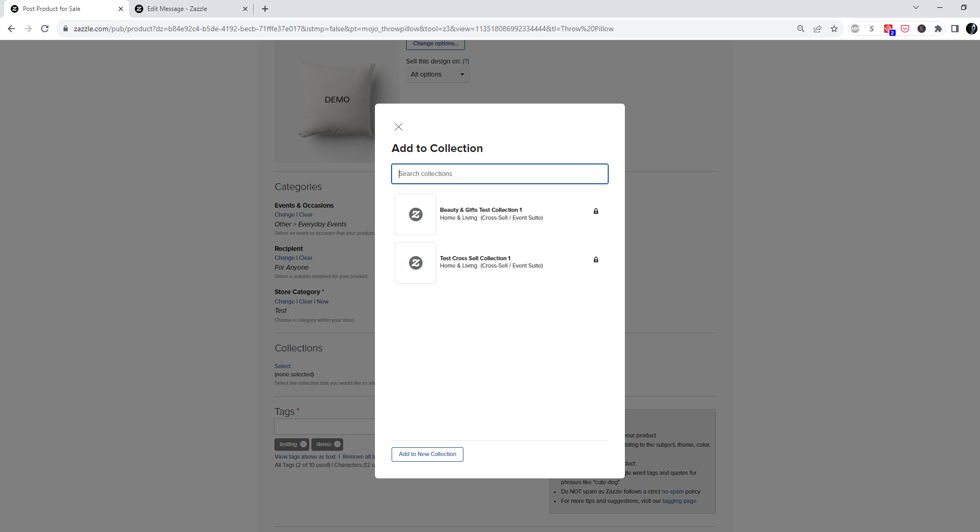Open the zoom magnifier icon in address bar
This screenshot has height=532, width=980.
801,29
